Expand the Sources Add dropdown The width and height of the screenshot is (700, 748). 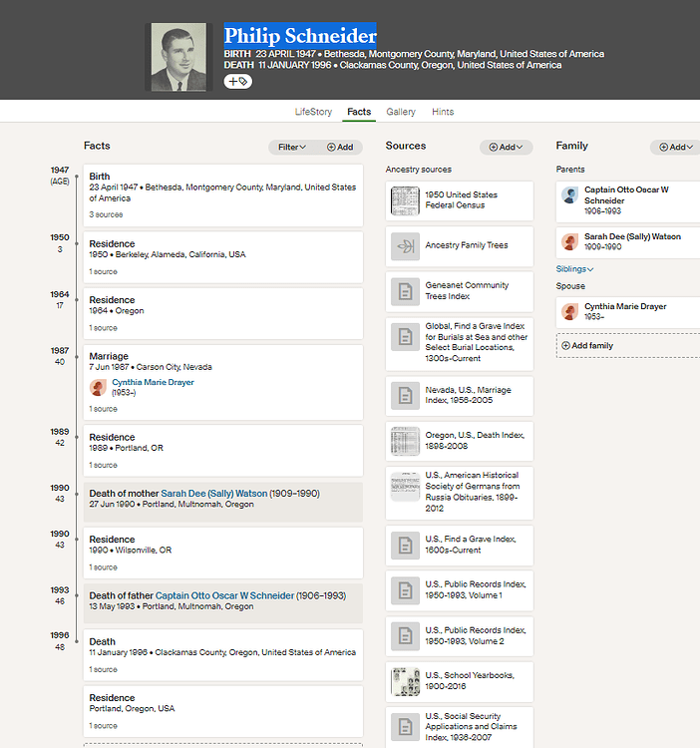click(507, 148)
